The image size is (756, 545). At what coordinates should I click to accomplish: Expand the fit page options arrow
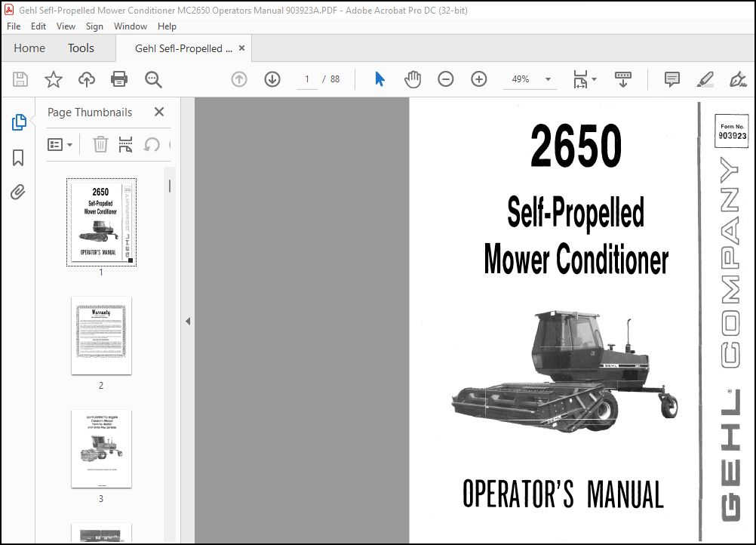594,79
